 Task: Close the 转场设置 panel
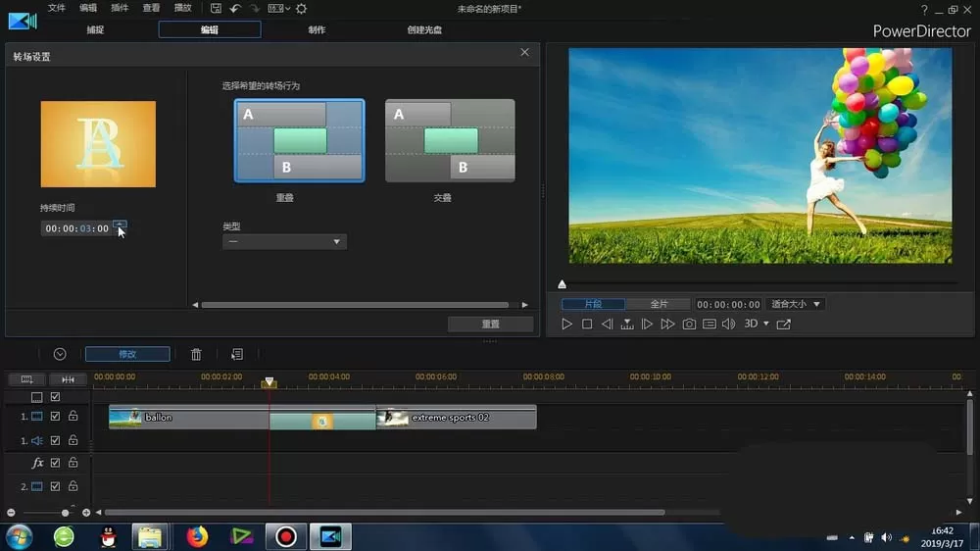(x=524, y=53)
